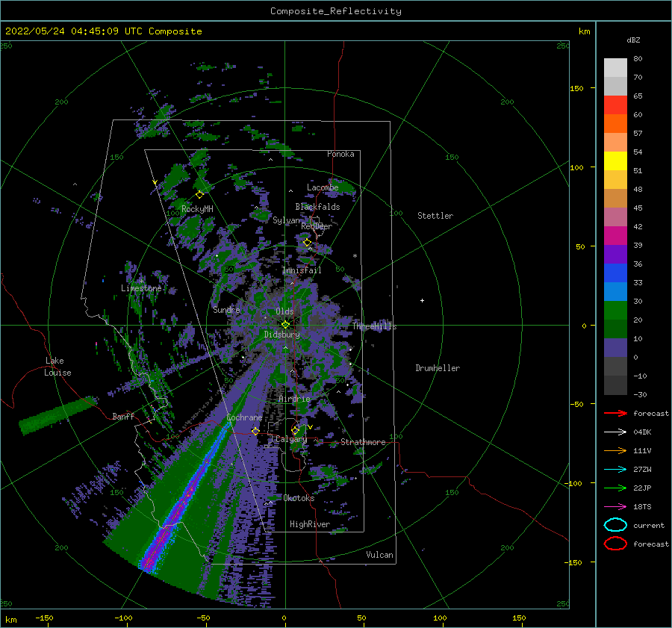Click the yellow diamond marker below Cochrane
The image size is (672, 628).
click(x=255, y=431)
